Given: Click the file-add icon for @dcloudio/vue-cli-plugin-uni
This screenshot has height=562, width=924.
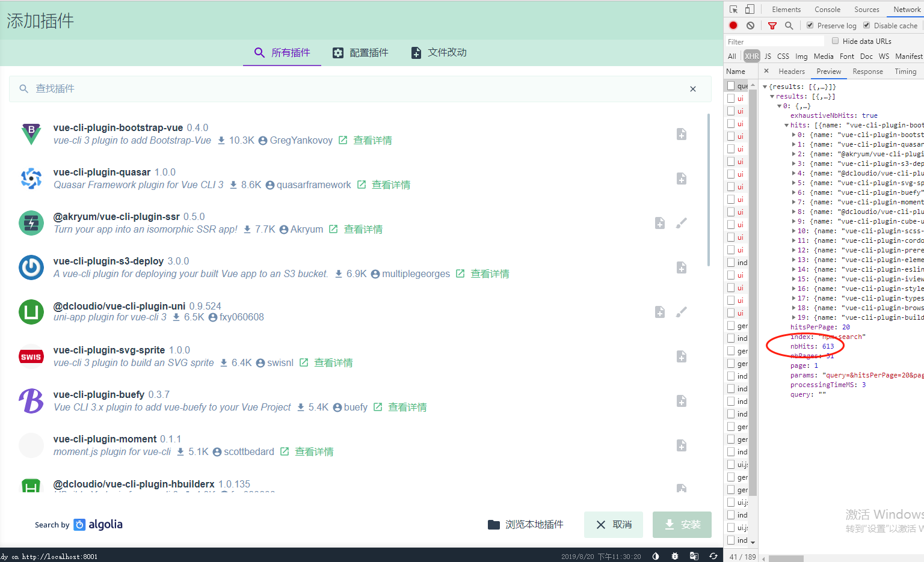Looking at the screenshot, I should (x=660, y=312).
